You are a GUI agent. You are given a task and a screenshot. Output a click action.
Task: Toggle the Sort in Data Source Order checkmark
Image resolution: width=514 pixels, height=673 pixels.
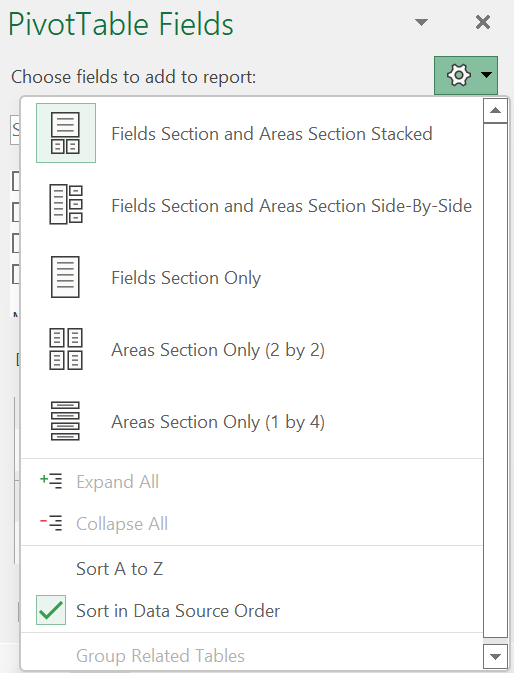(x=51, y=610)
